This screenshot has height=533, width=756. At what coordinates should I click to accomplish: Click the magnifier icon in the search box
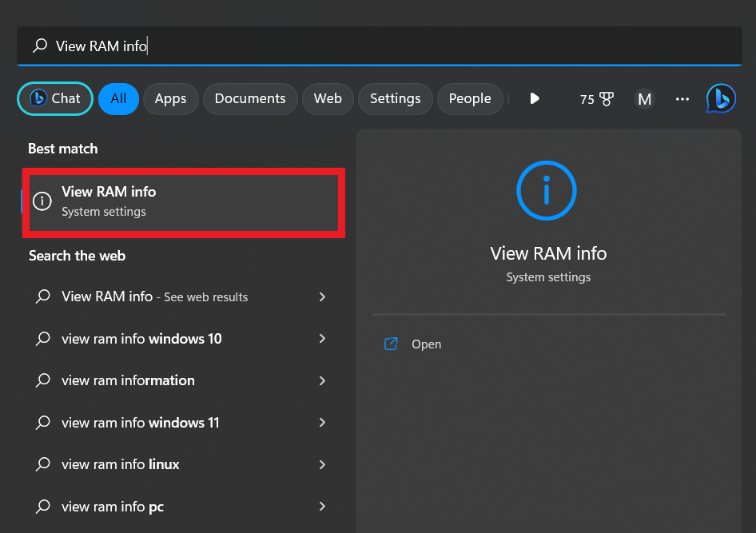click(39, 46)
